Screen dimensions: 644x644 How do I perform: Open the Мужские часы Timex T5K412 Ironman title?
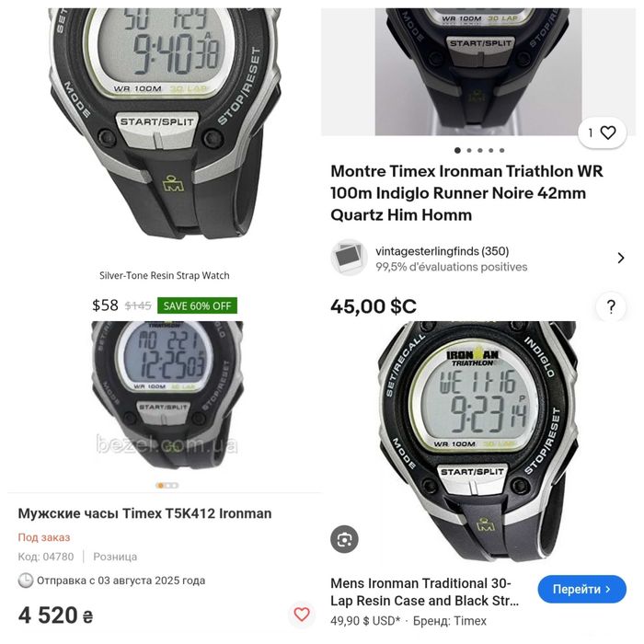coord(144,513)
